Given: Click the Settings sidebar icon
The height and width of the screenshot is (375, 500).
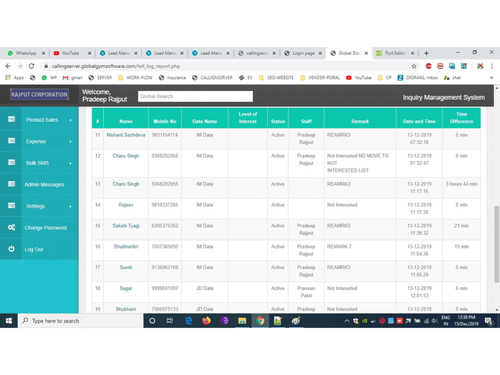Looking at the screenshot, I should point(11,206).
